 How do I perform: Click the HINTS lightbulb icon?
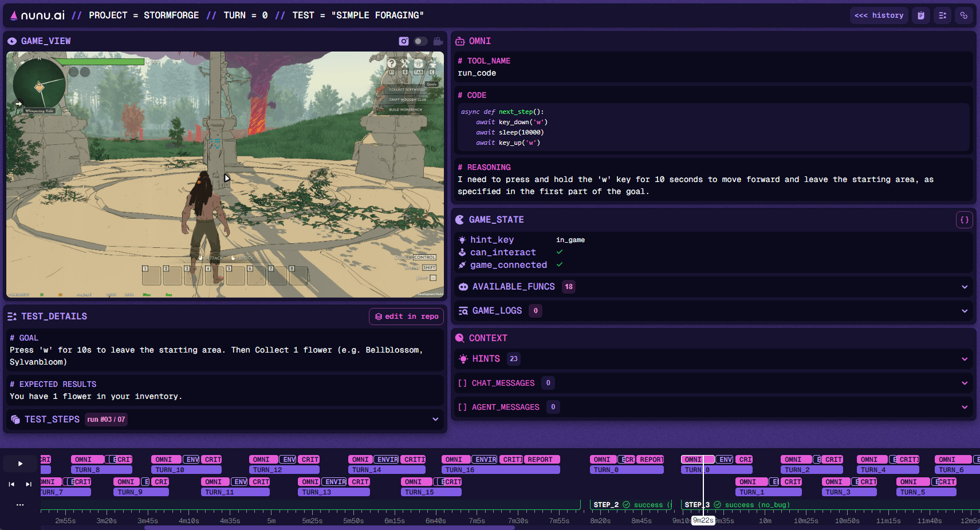[x=463, y=359]
